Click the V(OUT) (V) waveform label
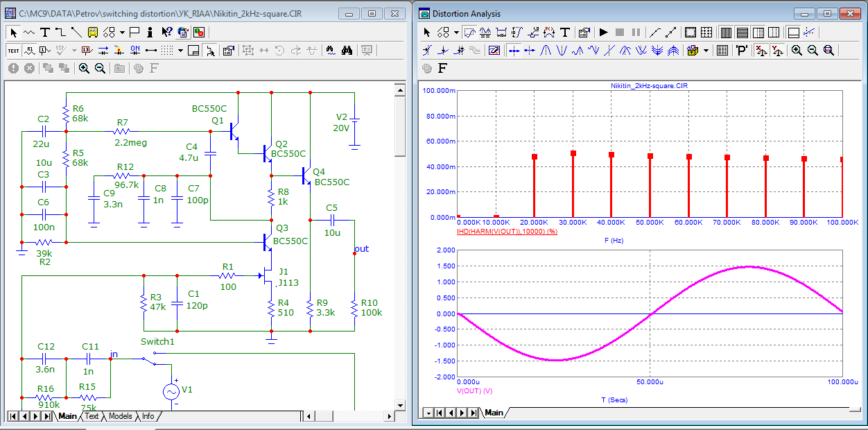 click(x=474, y=391)
